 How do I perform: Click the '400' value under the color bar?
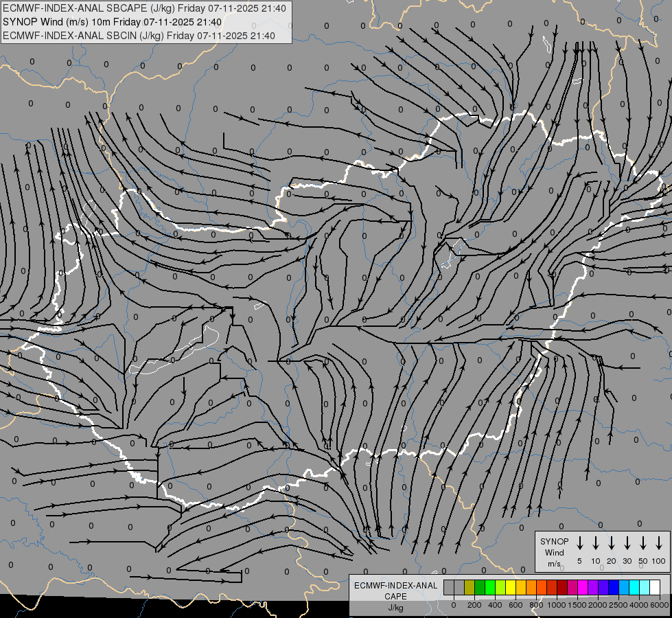tap(495, 605)
